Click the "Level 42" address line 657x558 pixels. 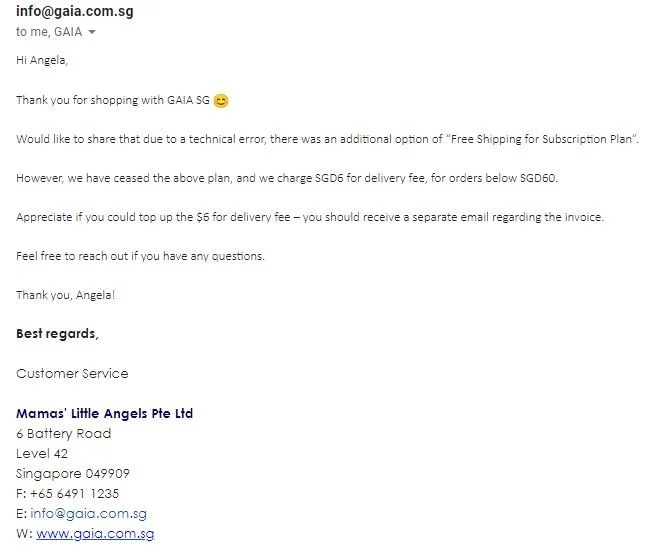42,454
